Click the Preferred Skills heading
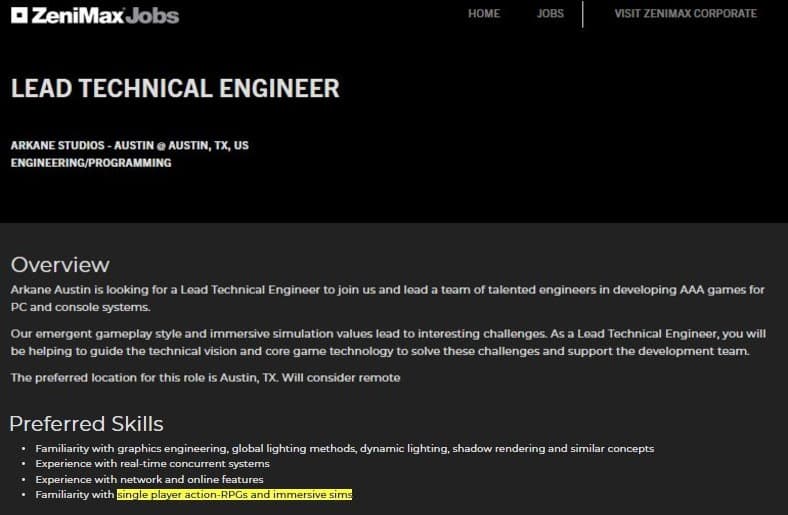Viewport: 788px width, 515px height. pos(86,423)
